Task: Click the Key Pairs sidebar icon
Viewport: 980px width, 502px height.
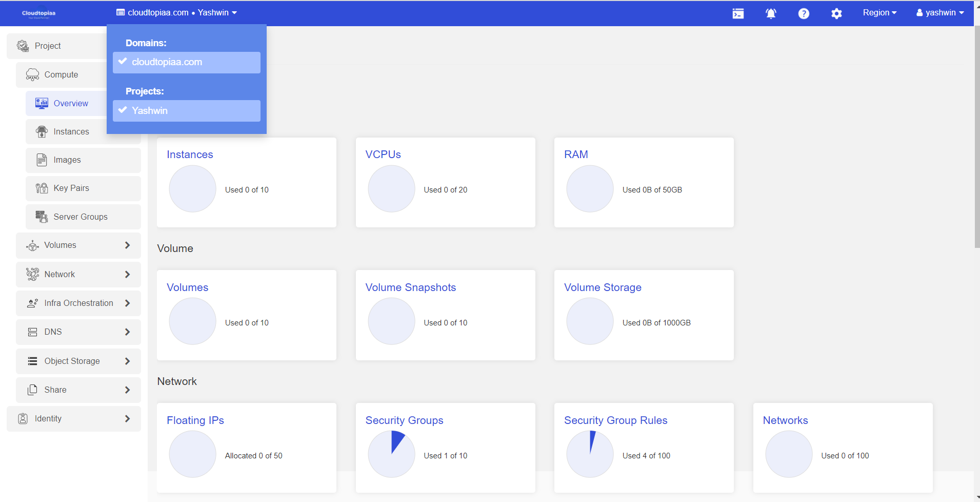Action: click(42, 188)
